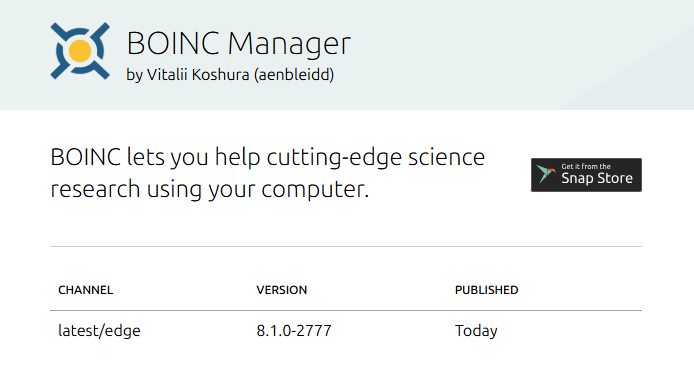Click the word 'Manager' in the title

pos(289,44)
